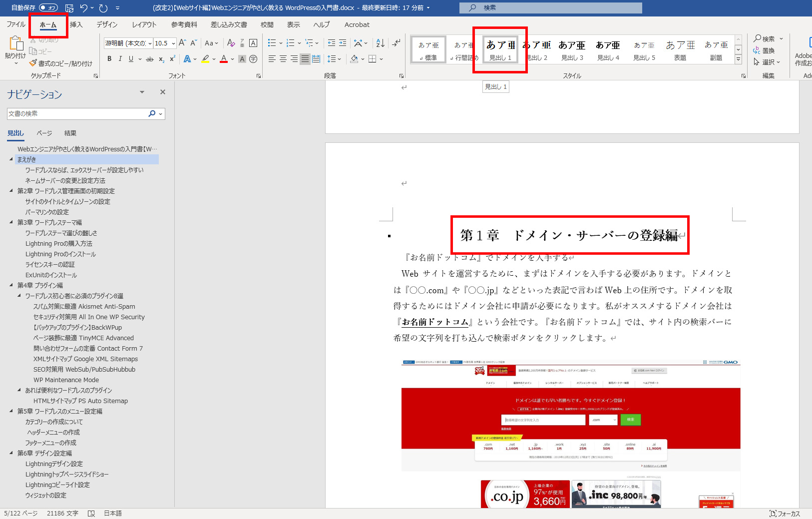Apply yellow text highlight color
Viewport: 812px width, 519px height.
[x=205, y=59]
